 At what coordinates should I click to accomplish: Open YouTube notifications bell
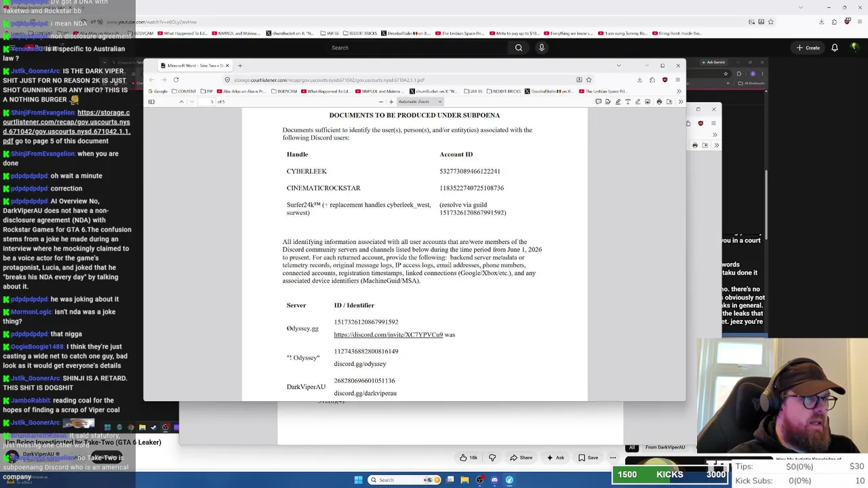(x=835, y=47)
